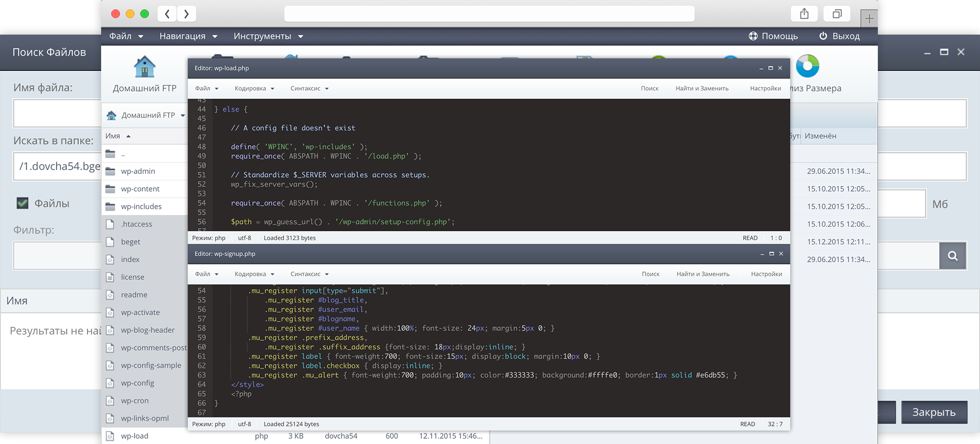The image size is (980, 444).
Task: Click the 15.12.2015 12:11 date cell
Action: [839, 242]
